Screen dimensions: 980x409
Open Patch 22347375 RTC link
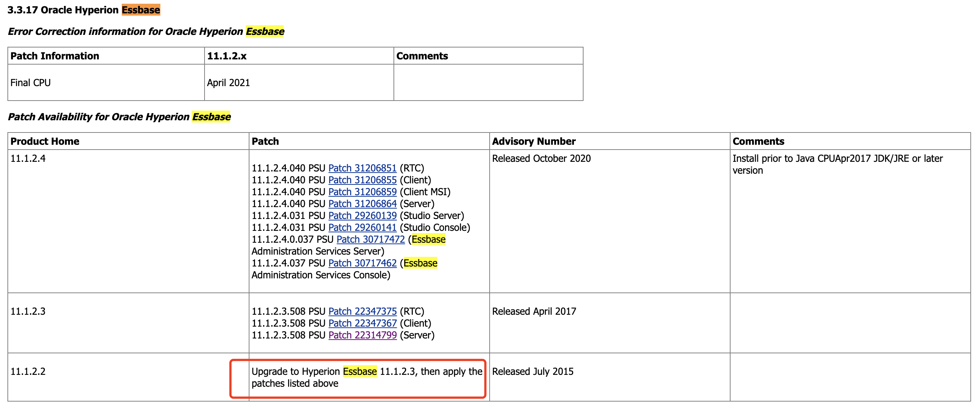pyautogui.click(x=362, y=311)
